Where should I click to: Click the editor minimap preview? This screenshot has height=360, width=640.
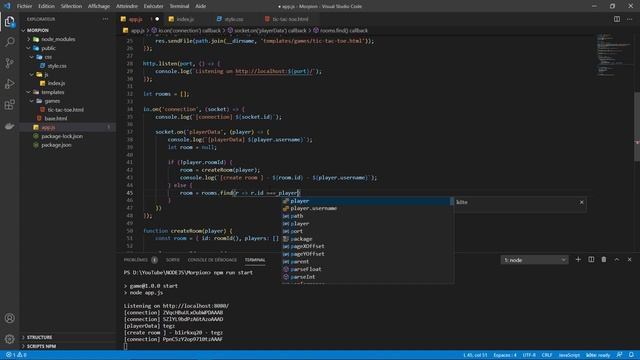614,55
